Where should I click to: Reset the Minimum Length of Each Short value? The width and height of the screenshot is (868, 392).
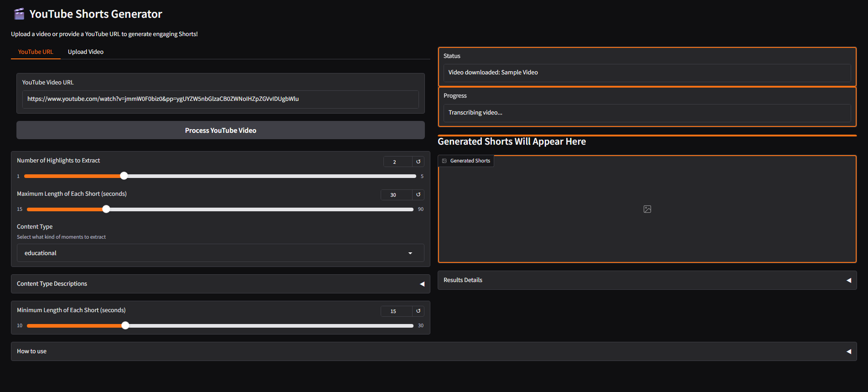click(x=418, y=311)
